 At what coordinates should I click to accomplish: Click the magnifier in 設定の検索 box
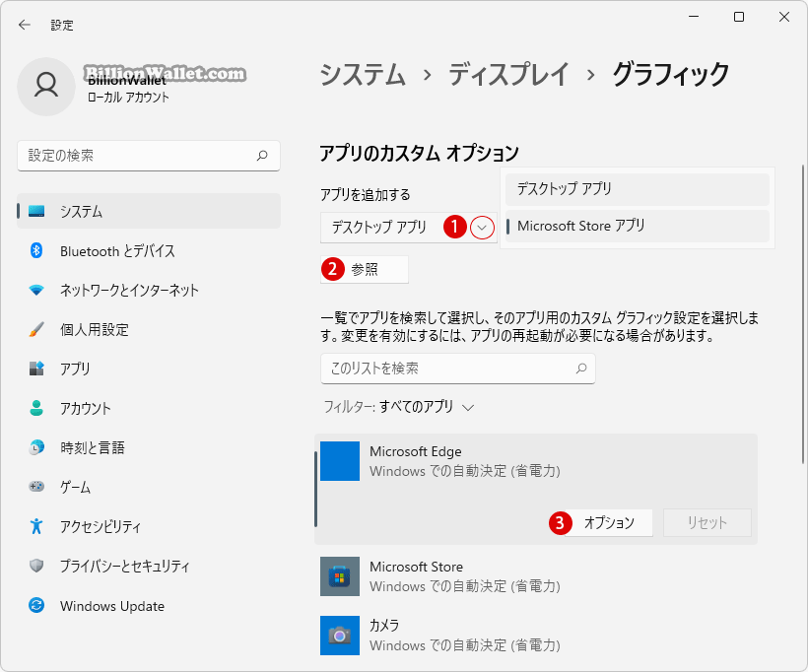click(x=262, y=155)
